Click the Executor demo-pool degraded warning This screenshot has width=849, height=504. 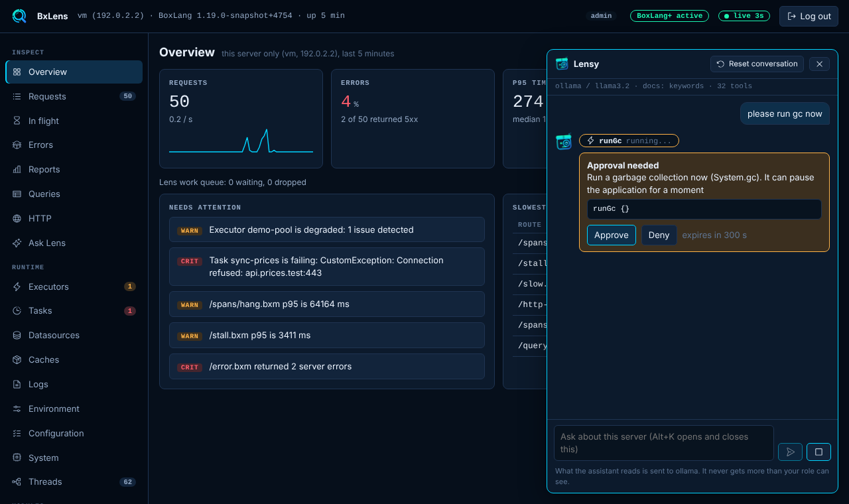point(327,229)
